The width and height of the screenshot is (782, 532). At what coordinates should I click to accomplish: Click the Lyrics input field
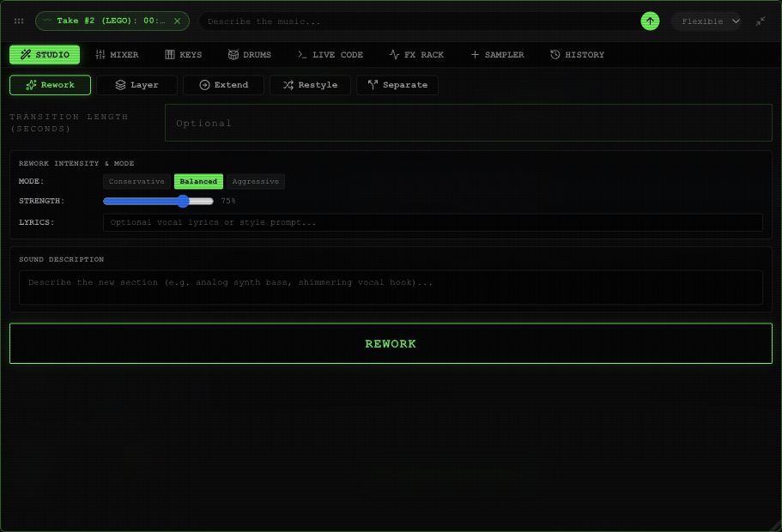tap(433, 222)
